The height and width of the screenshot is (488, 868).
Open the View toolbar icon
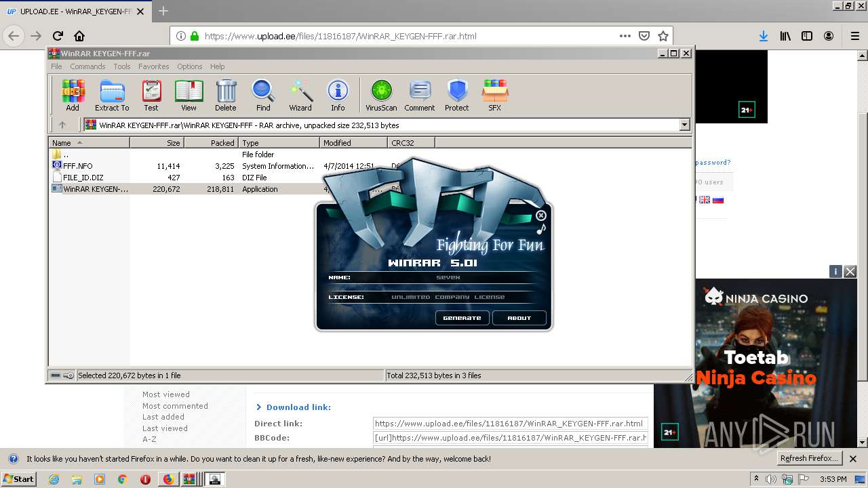click(189, 95)
